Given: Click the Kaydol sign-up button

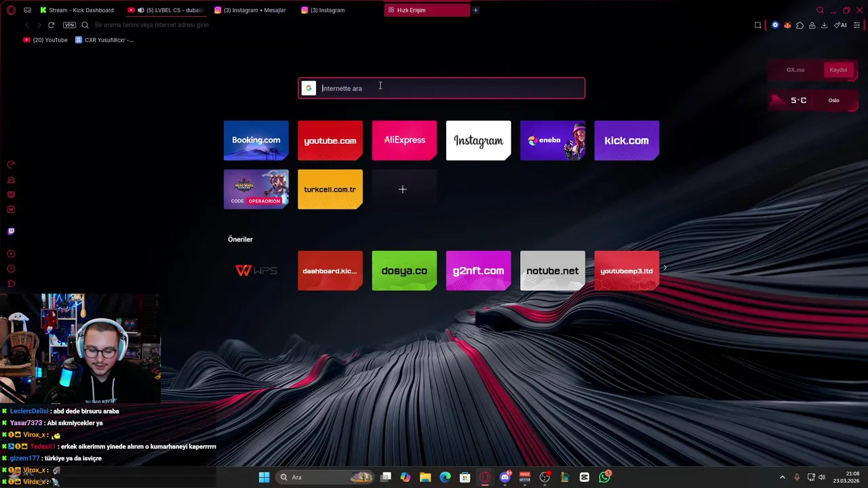Looking at the screenshot, I should (838, 70).
